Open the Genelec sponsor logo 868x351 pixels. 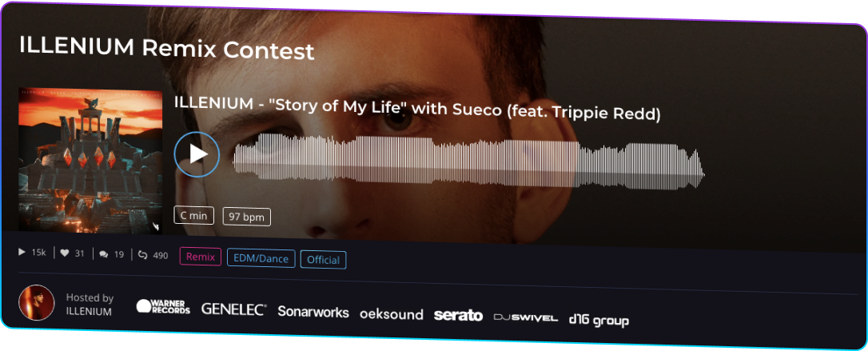(233, 309)
